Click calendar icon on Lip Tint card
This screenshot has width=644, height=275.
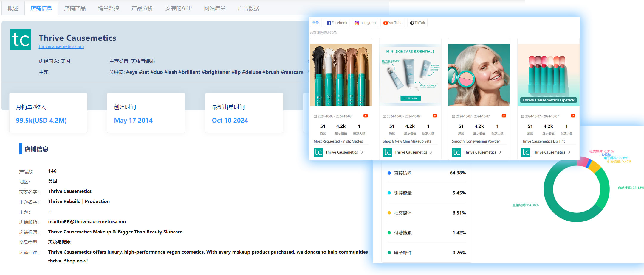tap(523, 116)
